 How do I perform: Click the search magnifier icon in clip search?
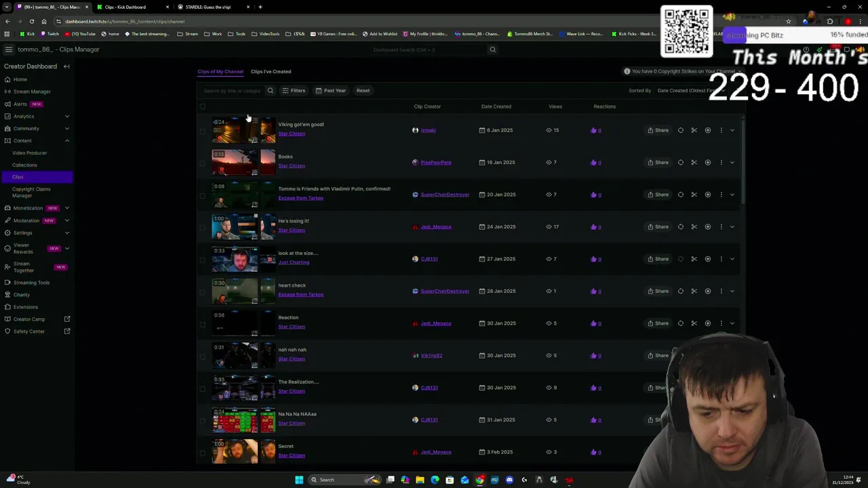coord(270,91)
